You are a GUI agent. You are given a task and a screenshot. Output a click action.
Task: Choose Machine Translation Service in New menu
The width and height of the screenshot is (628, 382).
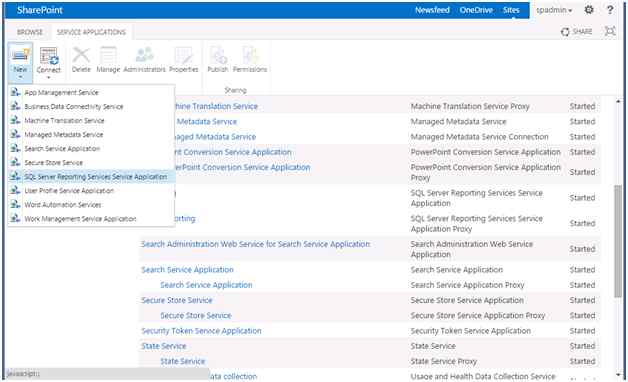tap(64, 121)
